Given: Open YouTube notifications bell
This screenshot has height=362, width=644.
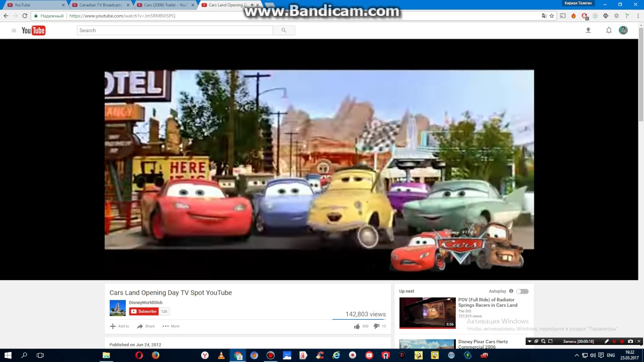Looking at the screenshot, I should 609,30.
